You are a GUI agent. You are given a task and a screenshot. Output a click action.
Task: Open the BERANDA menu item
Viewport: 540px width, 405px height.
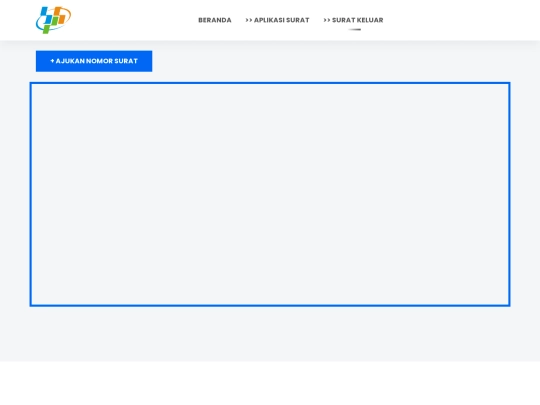coord(215,20)
